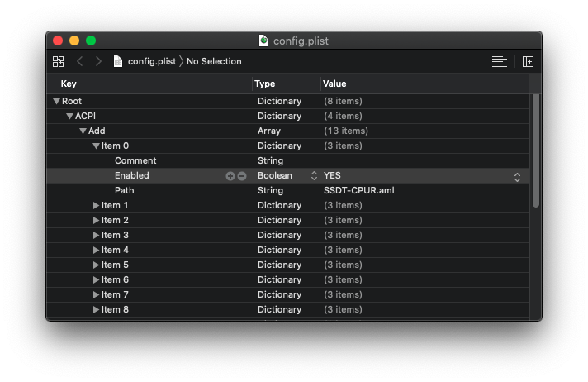Open the related items grid menu

click(x=58, y=61)
